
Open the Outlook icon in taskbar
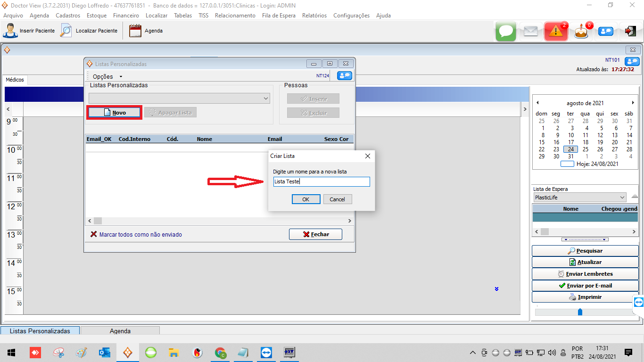point(104,352)
